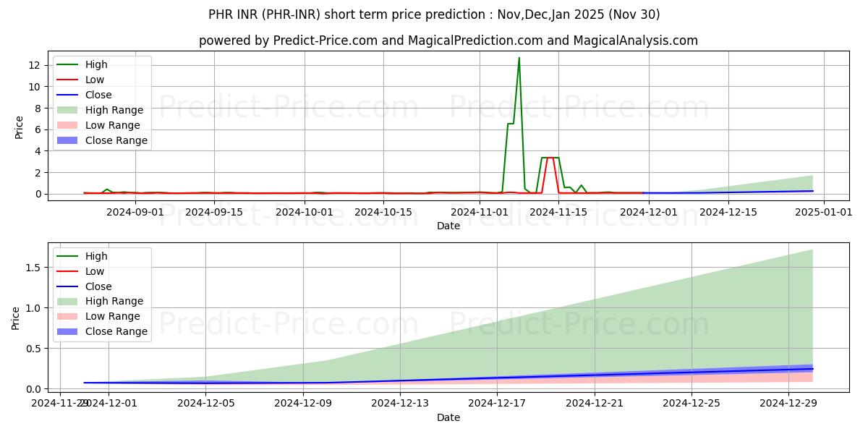Select the 2024-12-17 tick on bottom chart axis
This screenshot has width=868, height=434.
click(497, 403)
